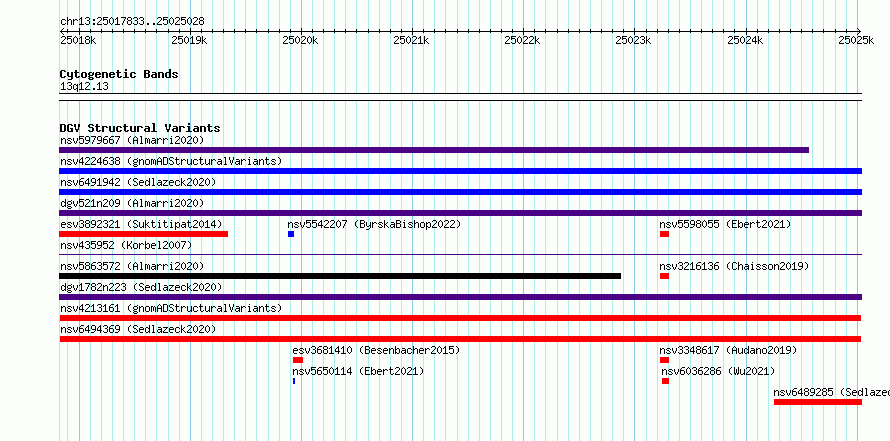890x441 pixels.
Task: Click the 25020k ruler tick label
Action: click(x=301, y=40)
